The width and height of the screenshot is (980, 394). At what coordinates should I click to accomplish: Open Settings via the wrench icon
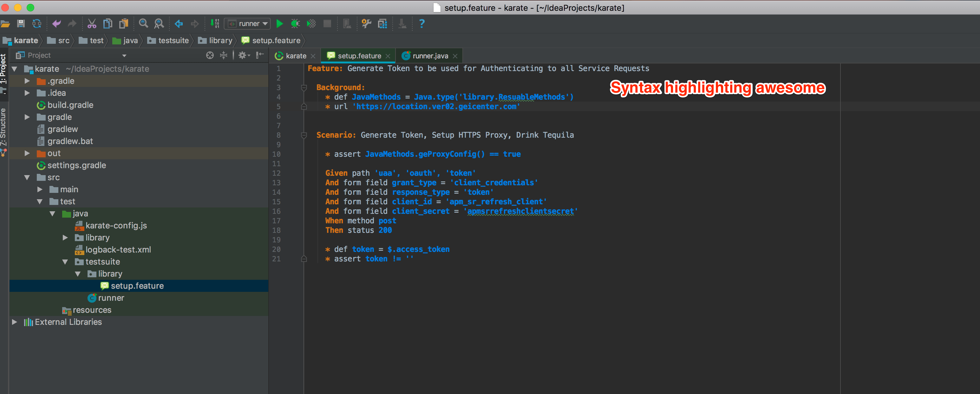[x=366, y=23]
